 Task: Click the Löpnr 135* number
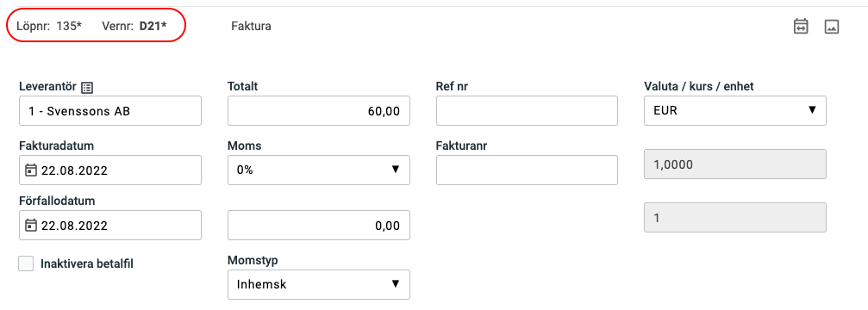tap(69, 26)
